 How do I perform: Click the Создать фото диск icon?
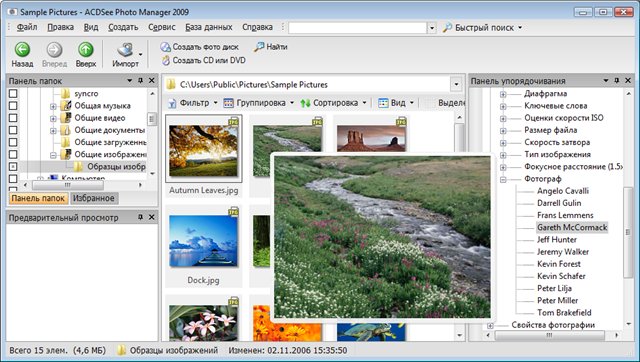(165, 47)
